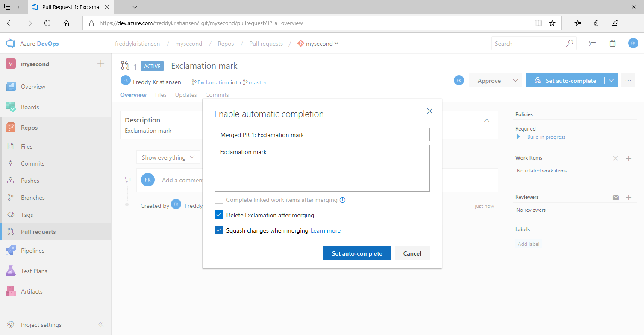Expand the Approve dropdown arrow
The height and width of the screenshot is (335, 644).
click(515, 81)
